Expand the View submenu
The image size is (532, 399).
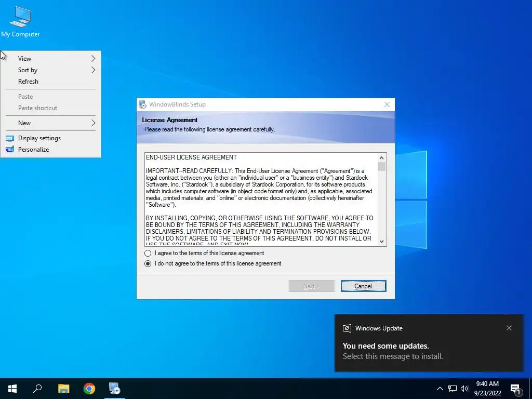click(50, 59)
